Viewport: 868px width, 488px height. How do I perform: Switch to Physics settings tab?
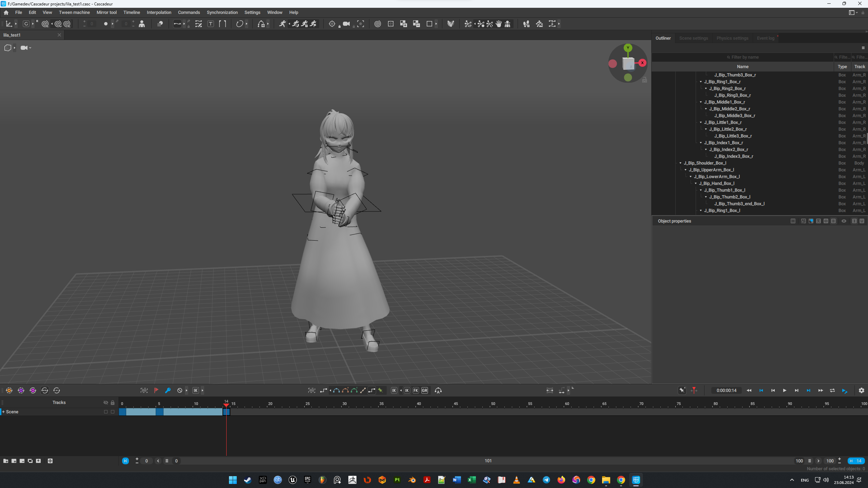pyautogui.click(x=732, y=38)
